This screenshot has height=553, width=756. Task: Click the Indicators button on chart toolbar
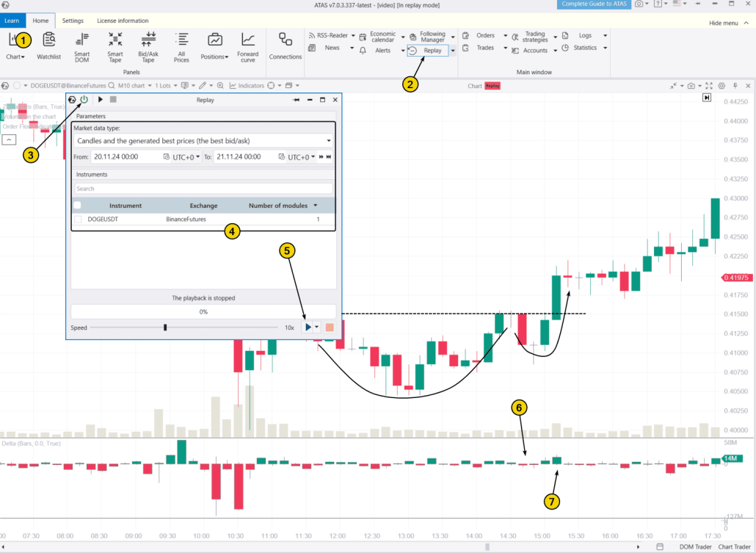[247, 86]
